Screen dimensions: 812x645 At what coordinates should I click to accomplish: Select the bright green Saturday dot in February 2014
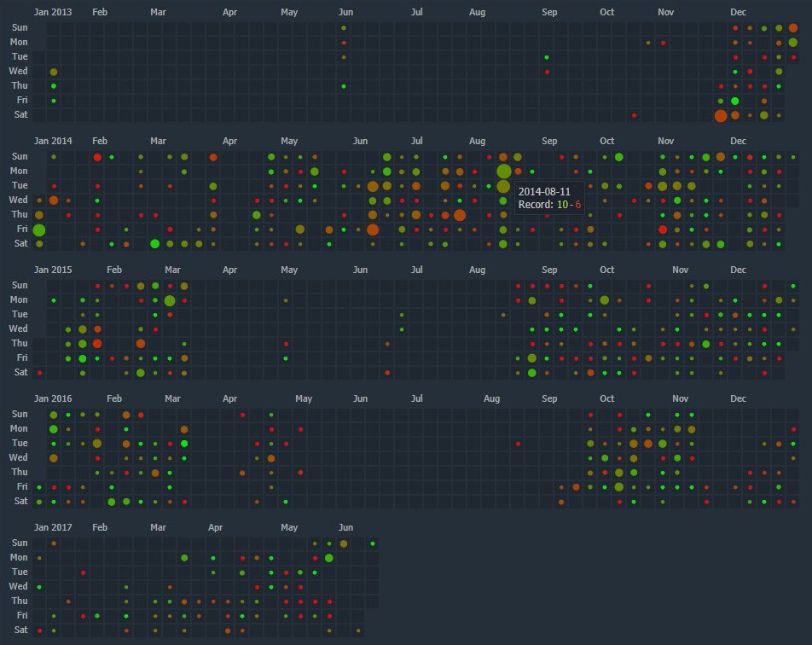(x=154, y=244)
